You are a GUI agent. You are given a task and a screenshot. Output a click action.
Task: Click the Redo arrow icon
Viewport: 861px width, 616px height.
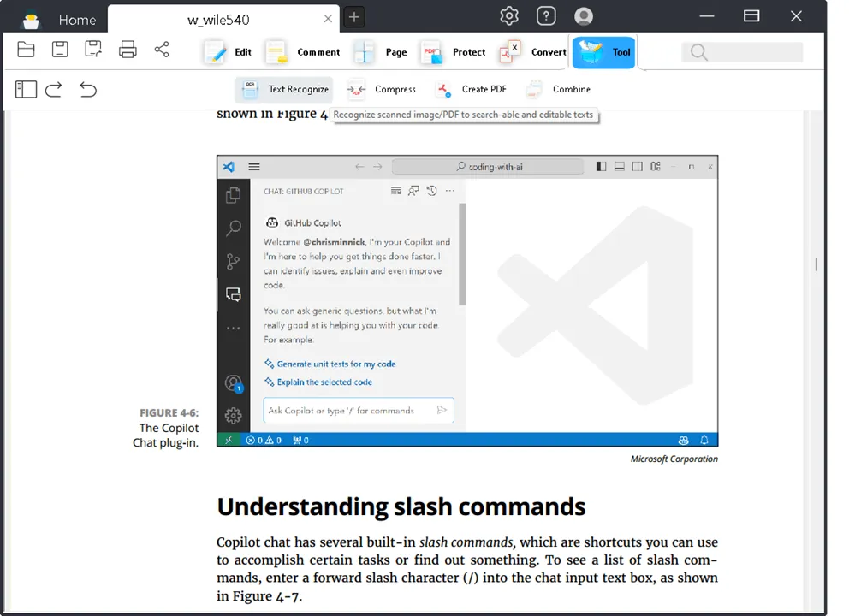54,89
